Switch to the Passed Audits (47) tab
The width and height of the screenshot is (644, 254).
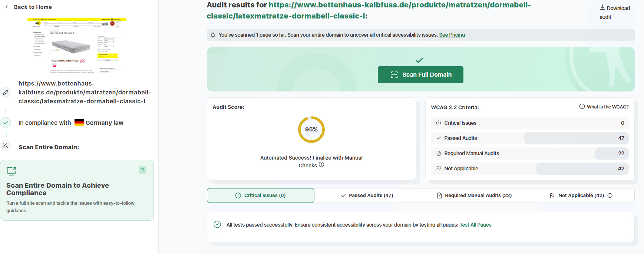(x=367, y=195)
